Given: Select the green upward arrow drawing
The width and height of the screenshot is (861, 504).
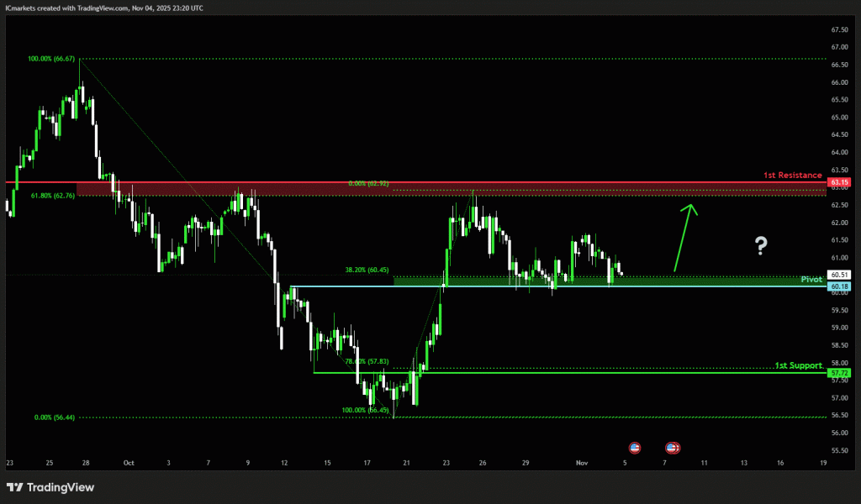Looking at the screenshot, I should (684, 237).
